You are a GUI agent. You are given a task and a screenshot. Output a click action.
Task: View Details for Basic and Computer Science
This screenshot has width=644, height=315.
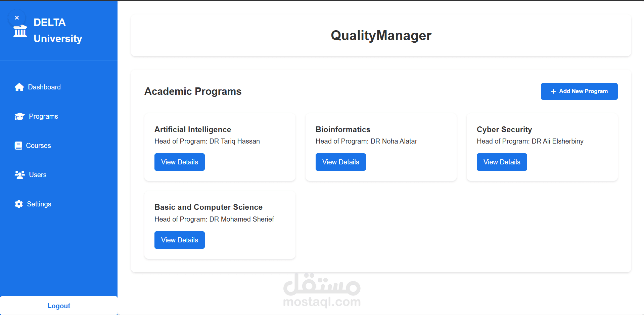pos(179,240)
